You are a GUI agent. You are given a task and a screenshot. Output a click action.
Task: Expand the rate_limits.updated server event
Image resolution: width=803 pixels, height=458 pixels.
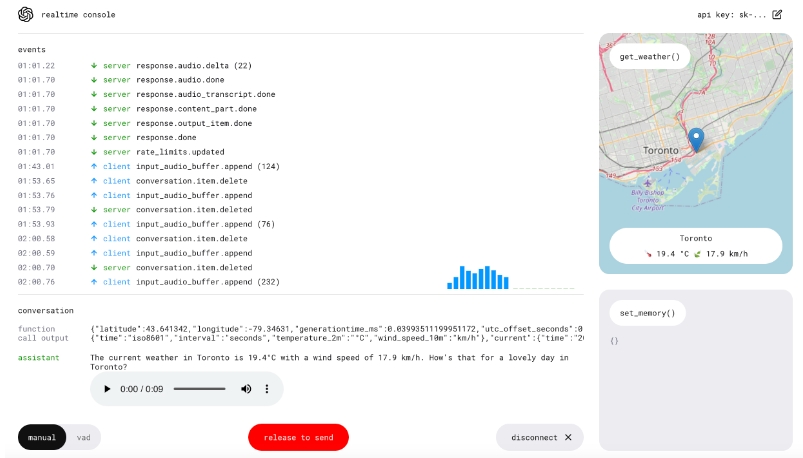[189, 152]
